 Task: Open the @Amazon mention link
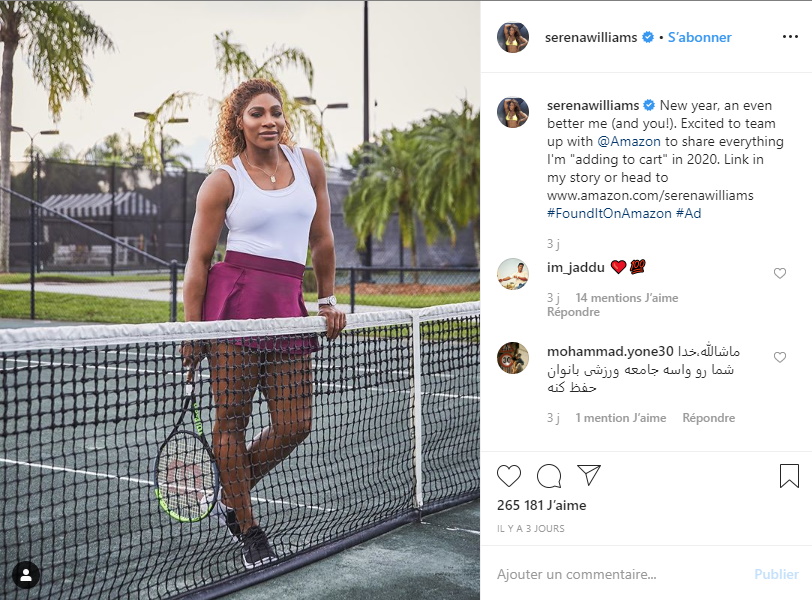[x=629, y=141]
